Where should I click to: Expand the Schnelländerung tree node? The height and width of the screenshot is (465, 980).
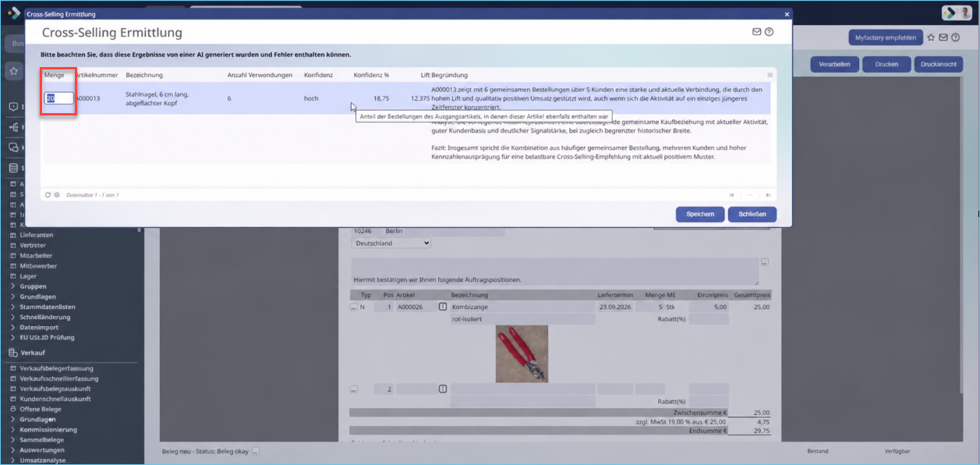coord(12,317)
